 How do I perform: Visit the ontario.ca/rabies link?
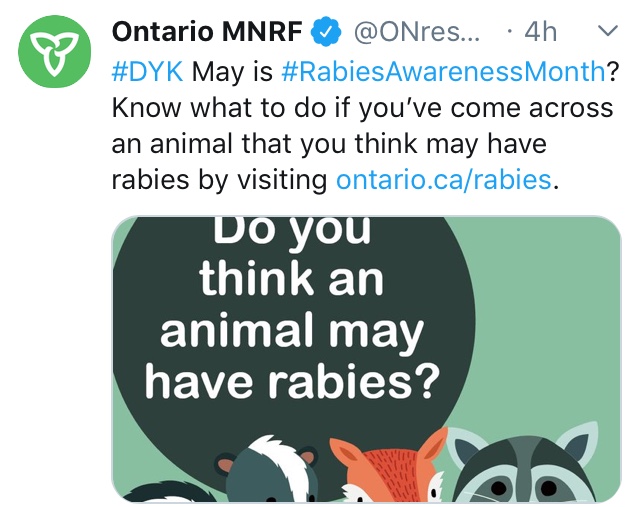pos(443,180)
